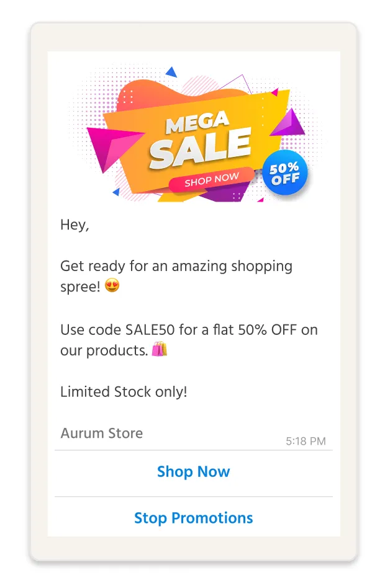Screen dimensions: 390x588
Task: Click the small blue triangle at banner bottom-left
Action: coord(116,192)
